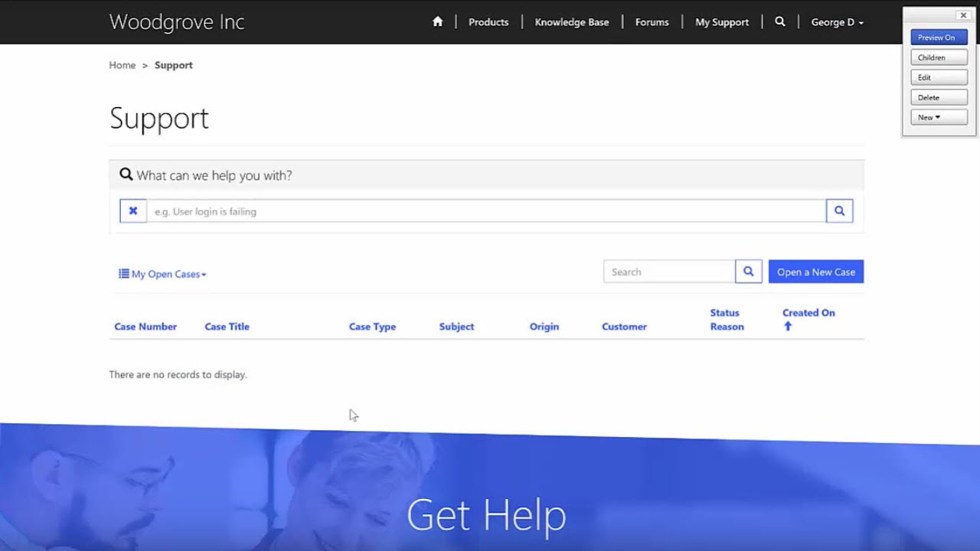Screen dimensions: 980x551
Task: Sort by Origin column
Action: point(544,327)
